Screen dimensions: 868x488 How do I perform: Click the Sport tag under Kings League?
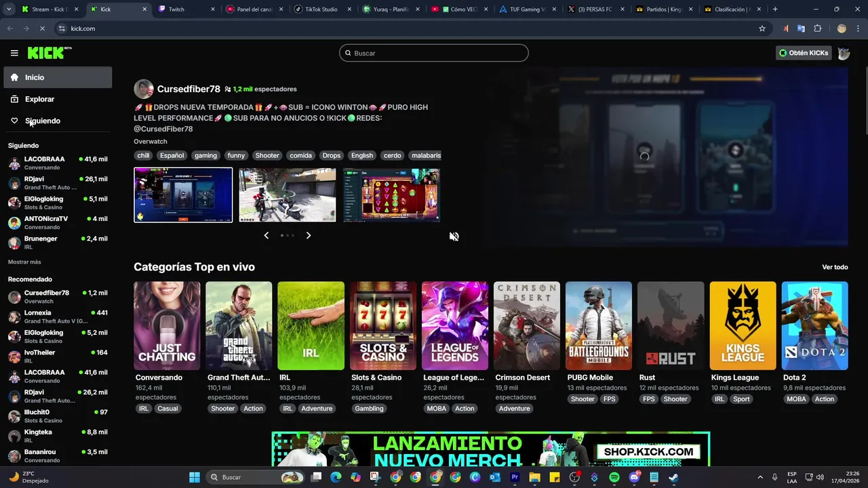coord(742,399)
